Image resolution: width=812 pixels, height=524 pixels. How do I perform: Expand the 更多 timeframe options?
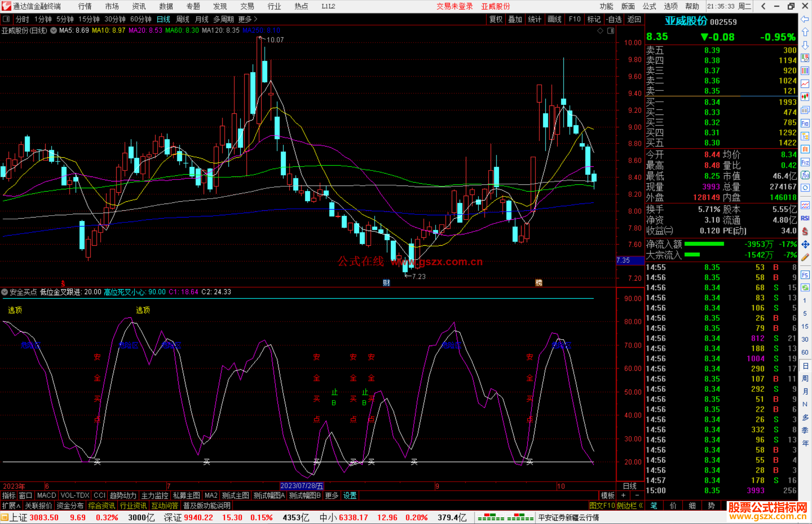coord(247,19)
